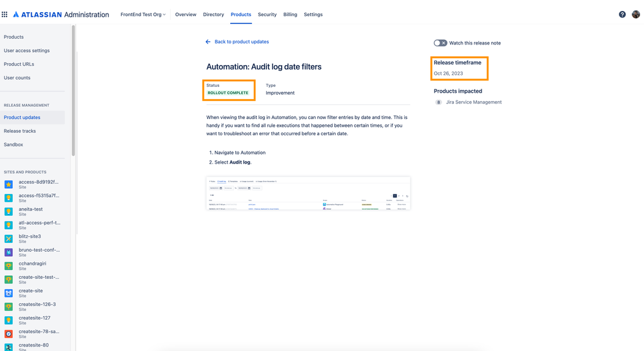Open User counts page

tap(17, 77)
